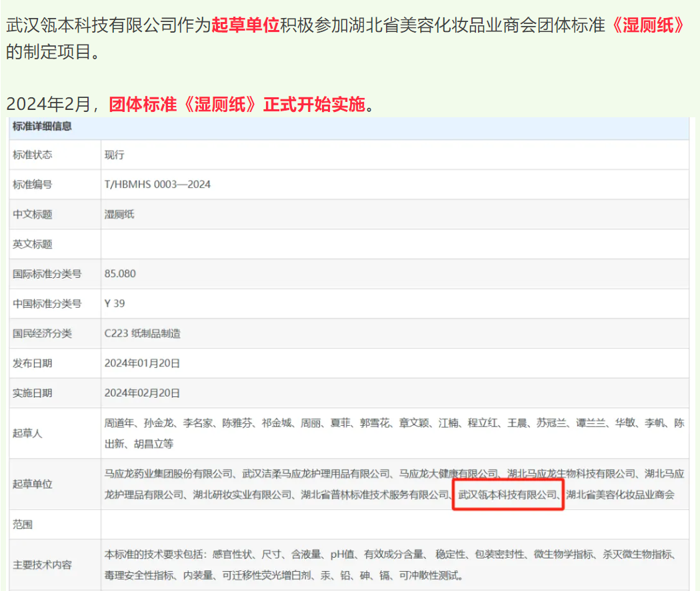Click the 标准编号 label

[33, 184]
